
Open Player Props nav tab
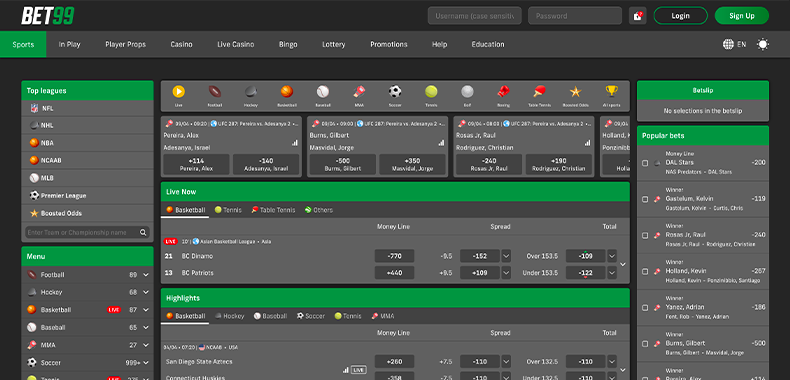pos(125,44)
